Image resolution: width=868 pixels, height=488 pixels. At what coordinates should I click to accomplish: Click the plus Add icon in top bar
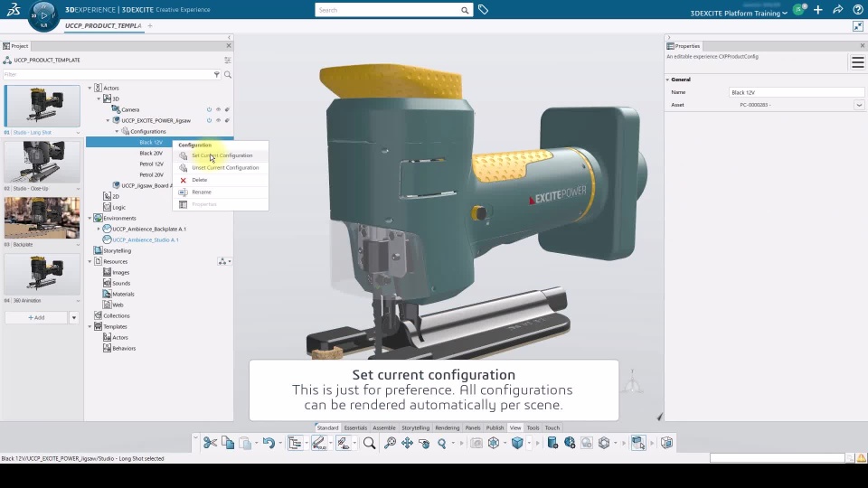[818, 9]
